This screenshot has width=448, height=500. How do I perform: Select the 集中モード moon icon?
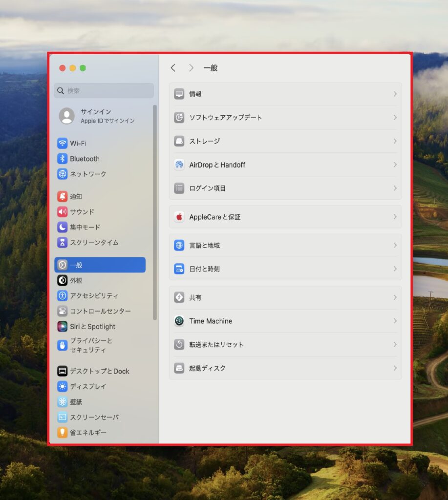62,227
